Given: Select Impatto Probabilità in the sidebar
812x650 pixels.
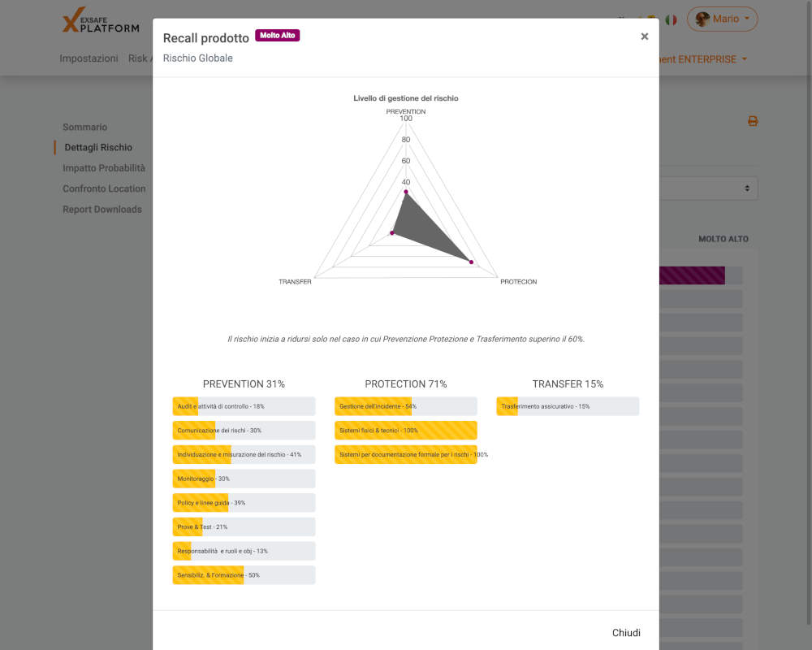Looking at the screenshot, I should (104, 168).
